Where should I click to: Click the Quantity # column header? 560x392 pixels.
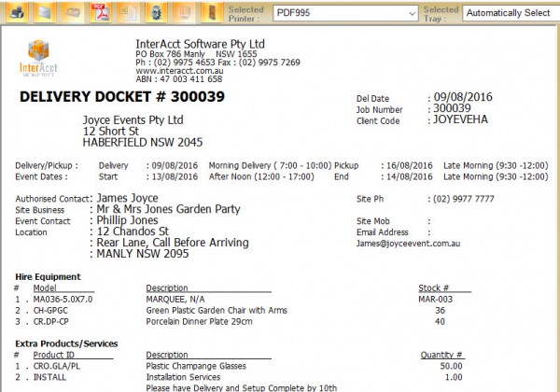point(441,355)
